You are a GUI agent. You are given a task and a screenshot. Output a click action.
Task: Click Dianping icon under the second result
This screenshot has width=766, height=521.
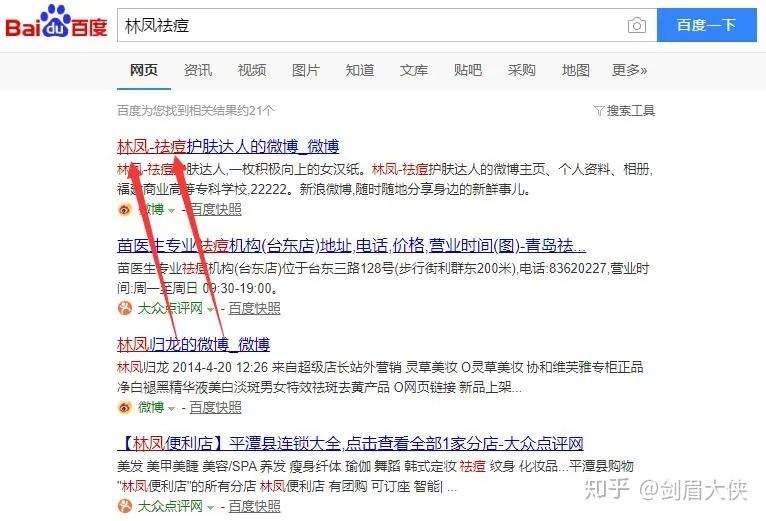point(125,308)
